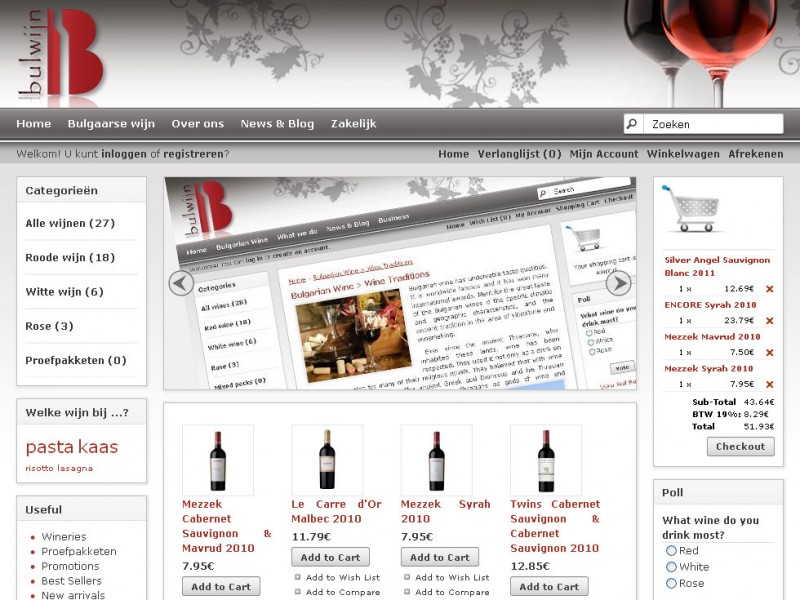The height and width of the screenshot is (600, 800).
Task: Open category Alle wijnen (27)
Action: tap(70, 223)
